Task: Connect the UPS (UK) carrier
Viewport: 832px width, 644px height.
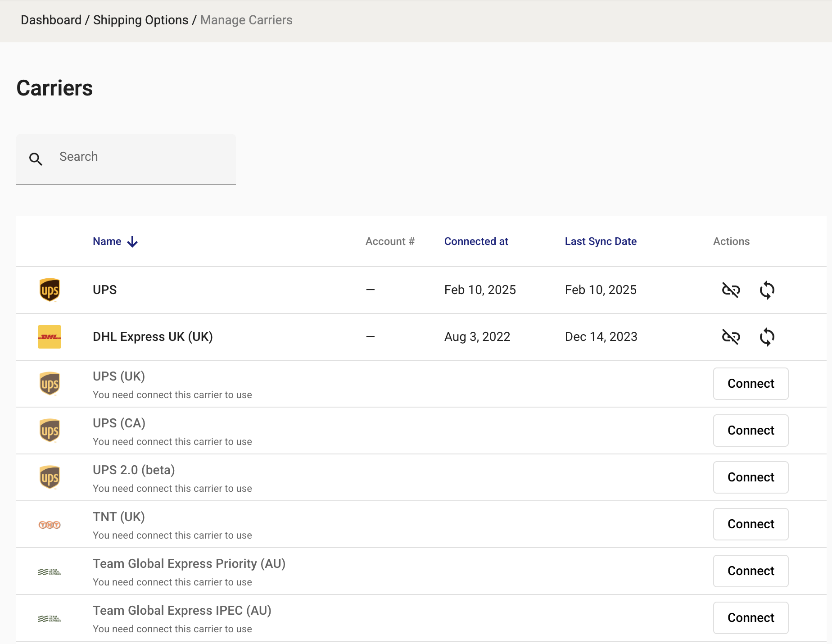Action: pyautogui.click(x=751, y=384)
